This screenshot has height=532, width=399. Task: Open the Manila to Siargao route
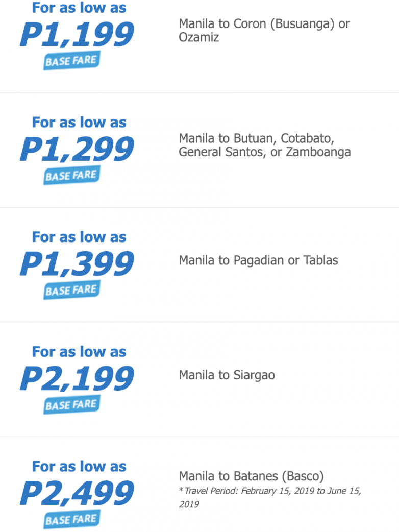[227, 375]
